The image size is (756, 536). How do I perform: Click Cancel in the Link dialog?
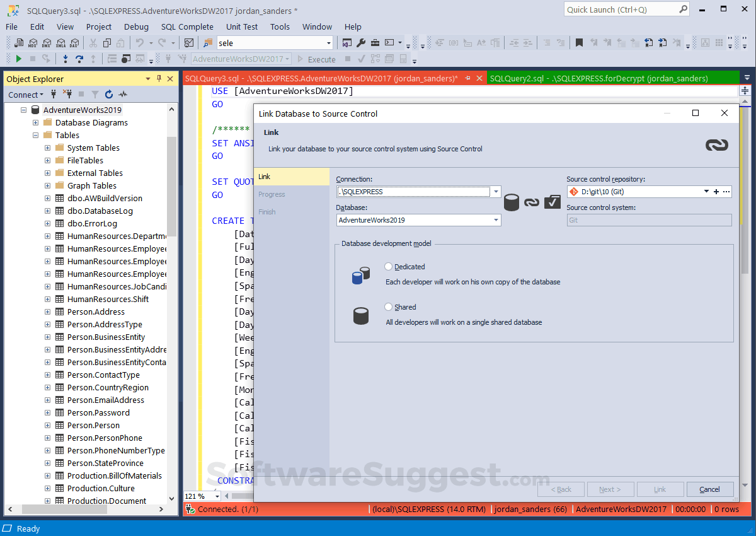tap(710, 489)
